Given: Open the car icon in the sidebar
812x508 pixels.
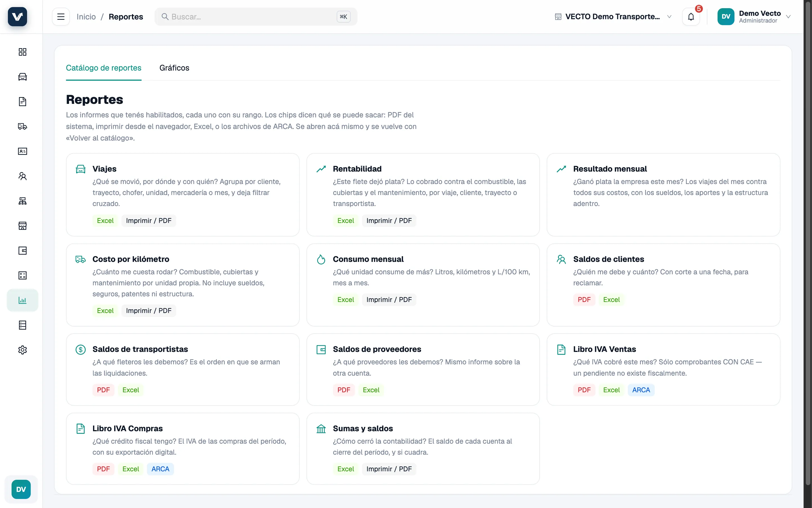Looking at the screenshot, I should point(23,76).
